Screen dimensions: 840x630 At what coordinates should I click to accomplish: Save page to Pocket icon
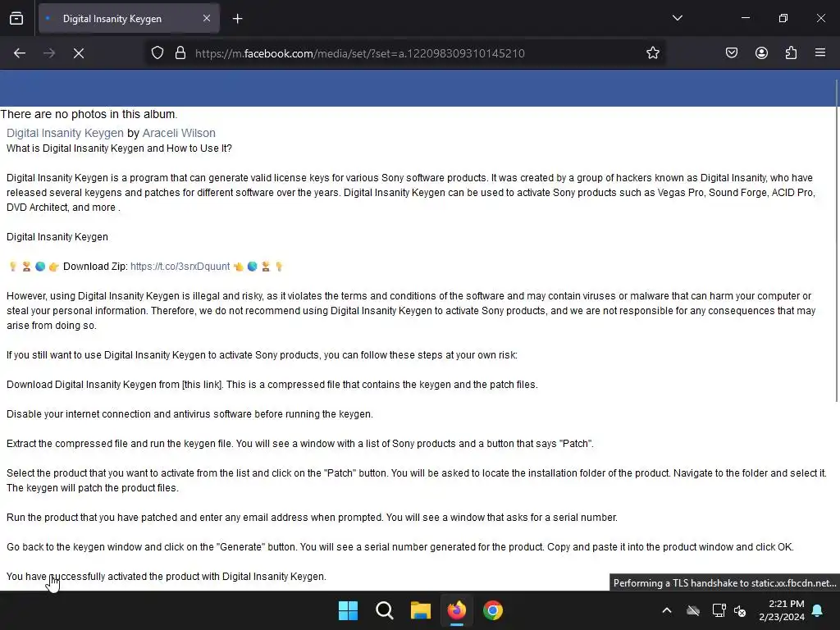pyautogui.click(x=731, y=53)
